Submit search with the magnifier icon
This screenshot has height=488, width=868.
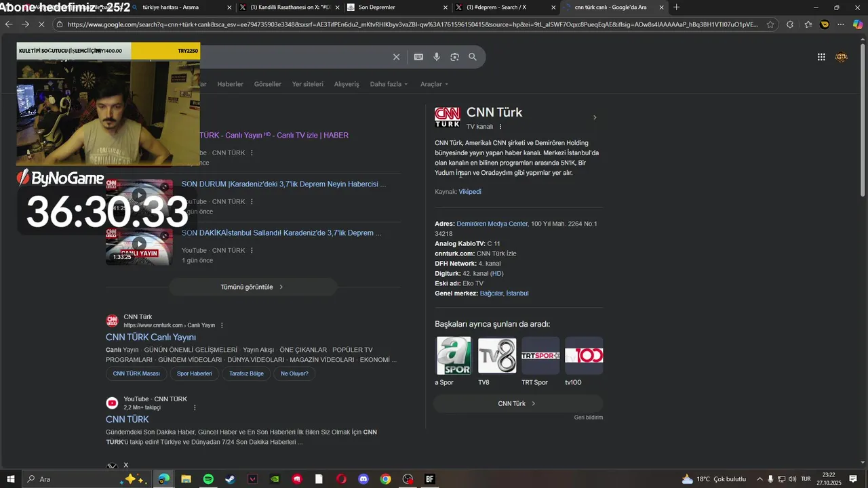pos(473,57)
